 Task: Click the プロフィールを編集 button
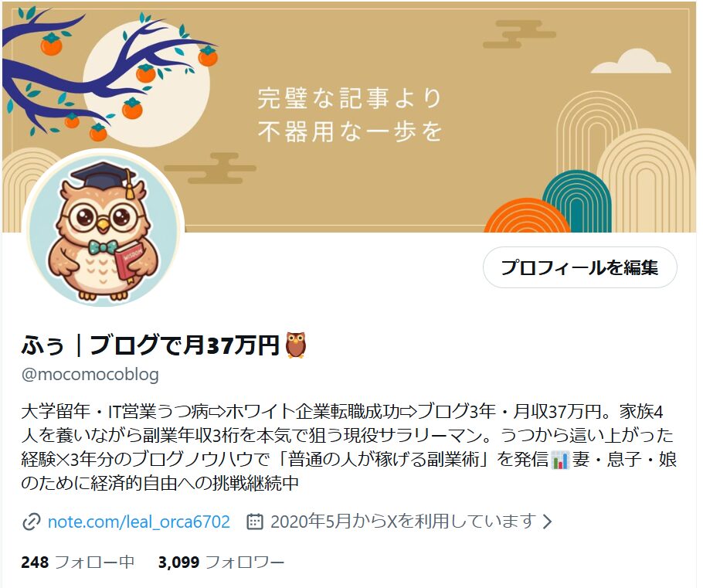tap(579, 267)
